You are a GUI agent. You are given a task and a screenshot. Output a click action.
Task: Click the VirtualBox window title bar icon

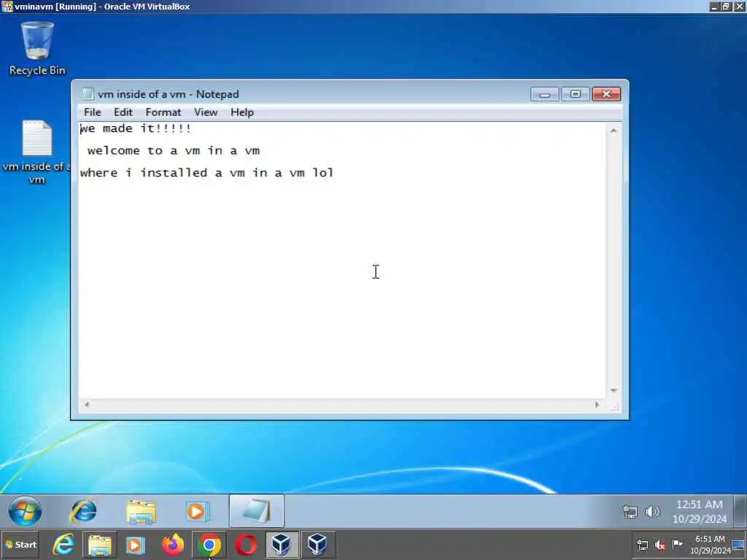pos(7,7)
